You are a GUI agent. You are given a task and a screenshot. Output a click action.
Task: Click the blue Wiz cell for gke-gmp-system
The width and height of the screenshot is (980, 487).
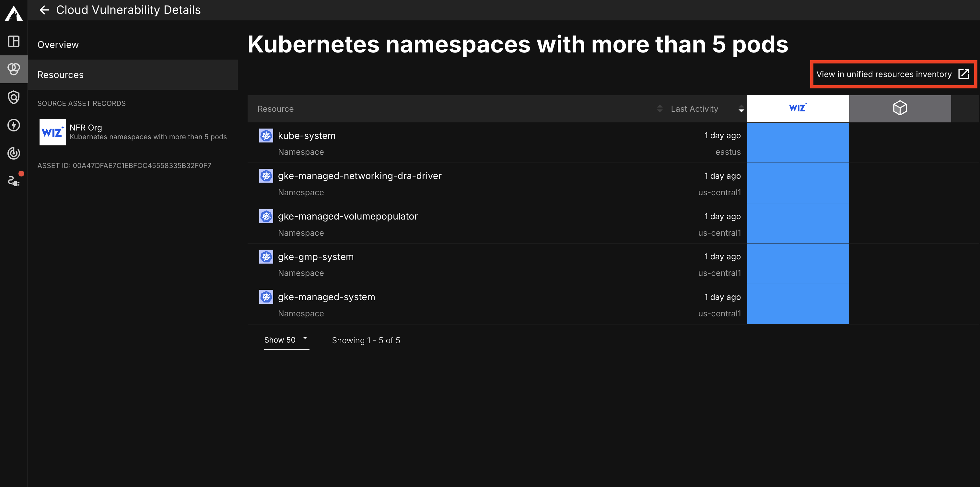tap(798, 264)
